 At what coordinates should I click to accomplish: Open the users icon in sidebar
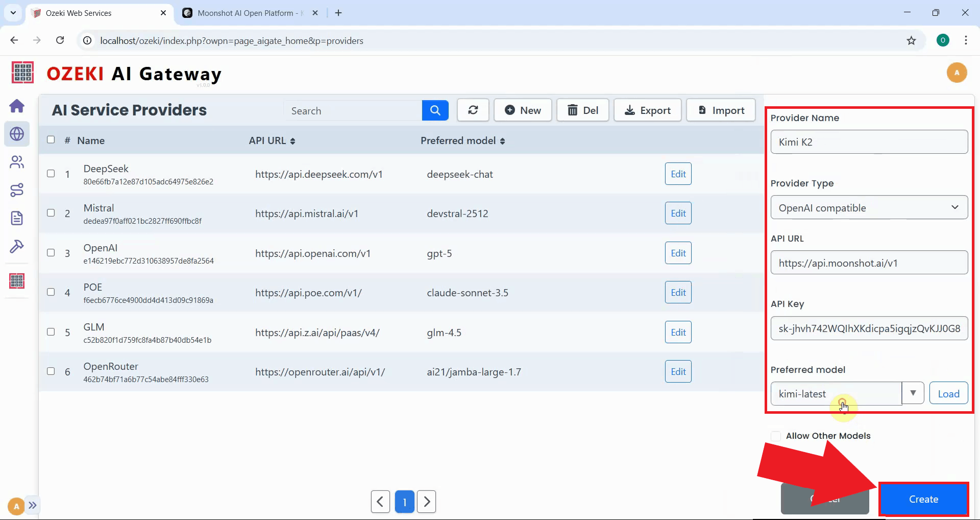pyautogui.click(x=17, y=162)
